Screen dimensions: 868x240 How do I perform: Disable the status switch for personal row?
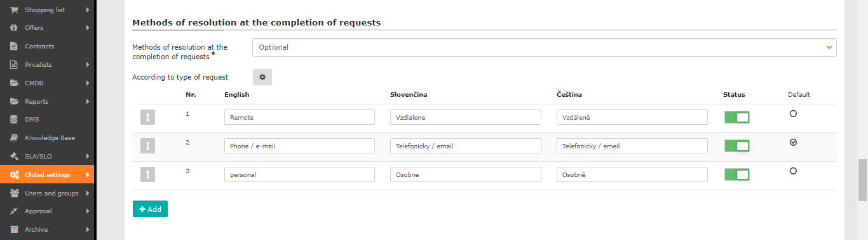737,174
